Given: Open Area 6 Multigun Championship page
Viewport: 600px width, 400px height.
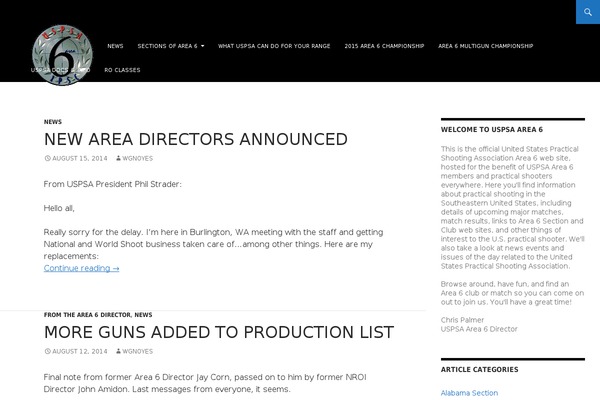Looking at the screenshot, I should coord(486,46).
